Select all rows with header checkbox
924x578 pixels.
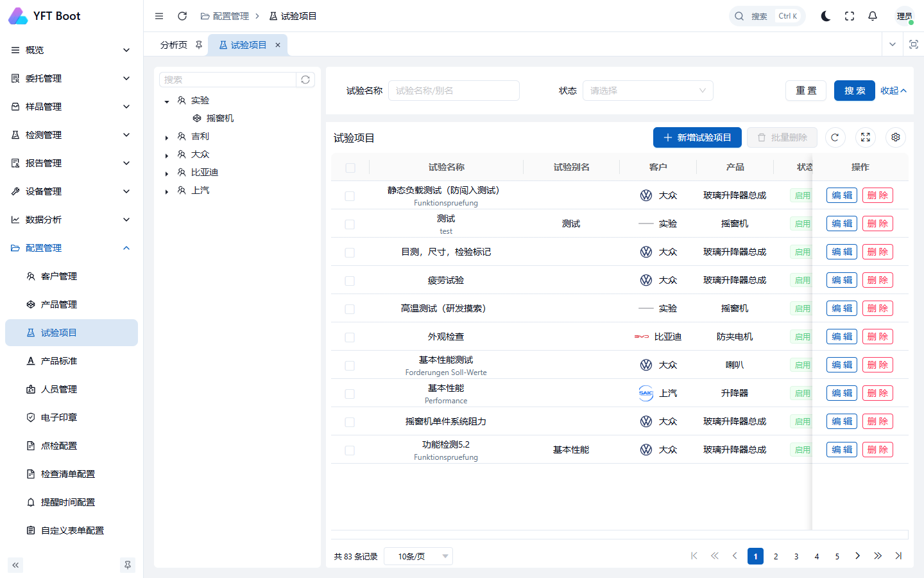(x=350, y=168)
